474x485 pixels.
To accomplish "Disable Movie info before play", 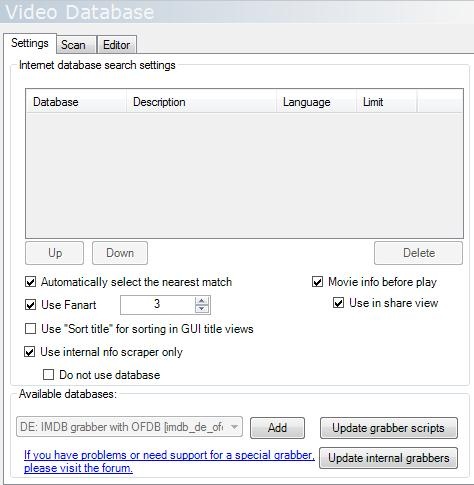I will [x=317, y=282].
